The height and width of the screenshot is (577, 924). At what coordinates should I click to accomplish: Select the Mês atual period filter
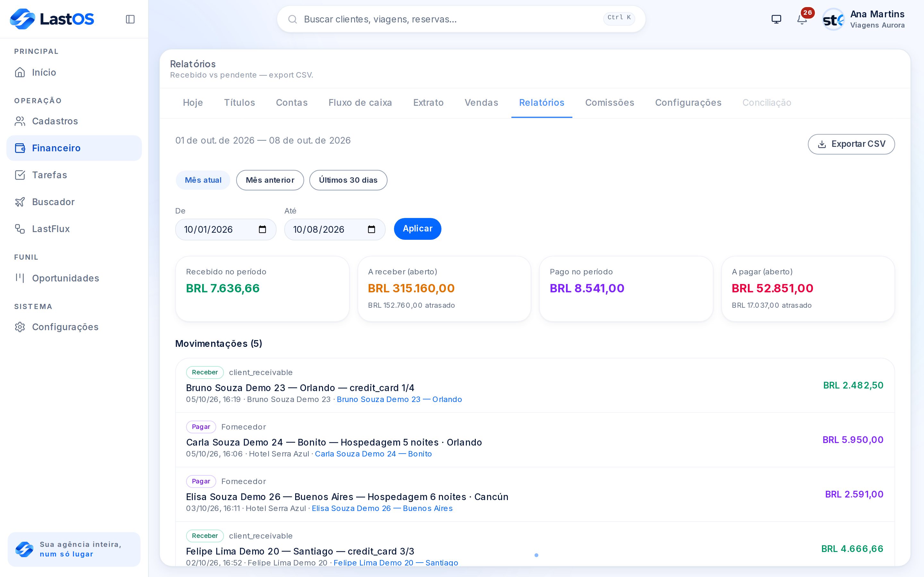pyautogui.click(x=203, y=180)
